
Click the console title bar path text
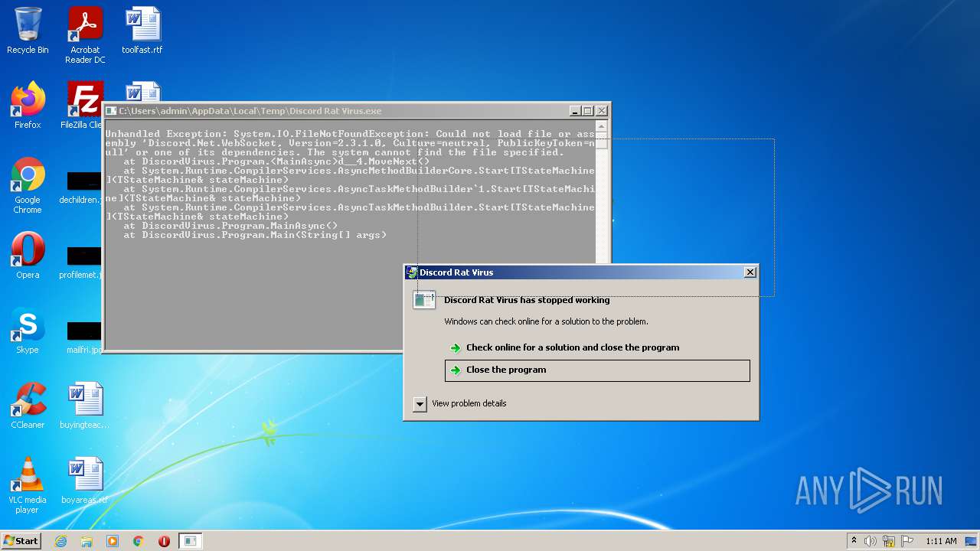(250, 112)
